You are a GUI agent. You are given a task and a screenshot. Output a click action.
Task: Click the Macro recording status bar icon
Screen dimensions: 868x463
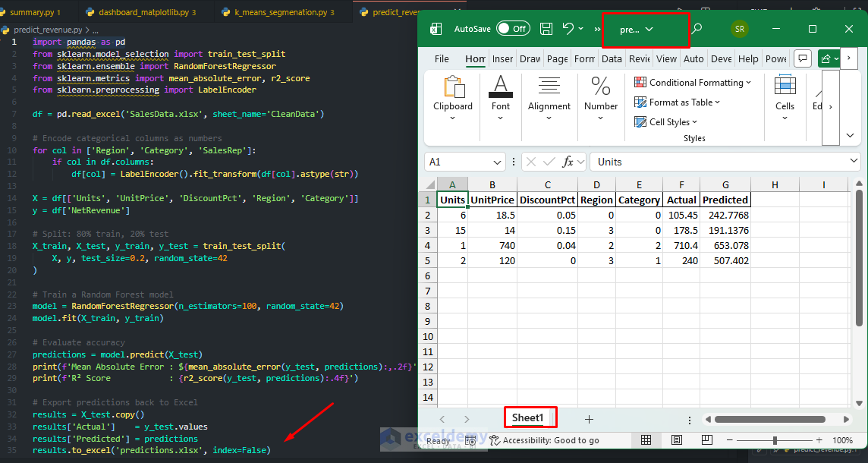pos(470,440)
